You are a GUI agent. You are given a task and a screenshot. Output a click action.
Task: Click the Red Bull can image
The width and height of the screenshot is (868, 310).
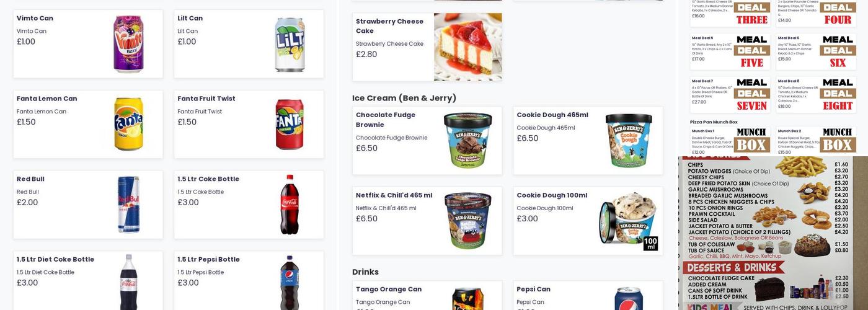click(128, 205)
